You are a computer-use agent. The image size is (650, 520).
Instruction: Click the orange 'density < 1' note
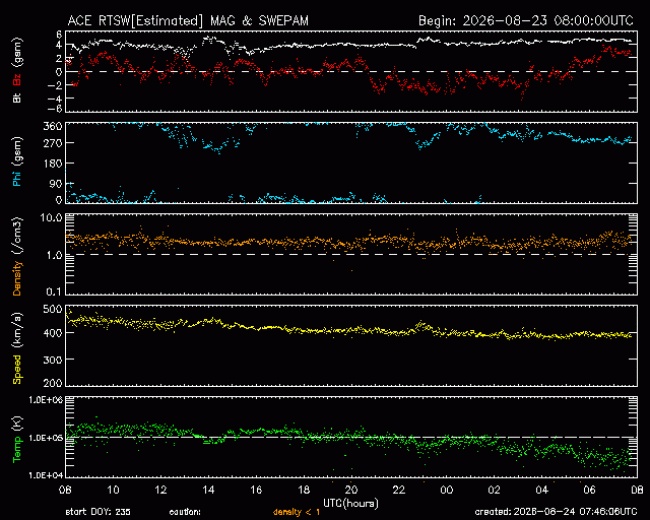[x=296, y=512]
